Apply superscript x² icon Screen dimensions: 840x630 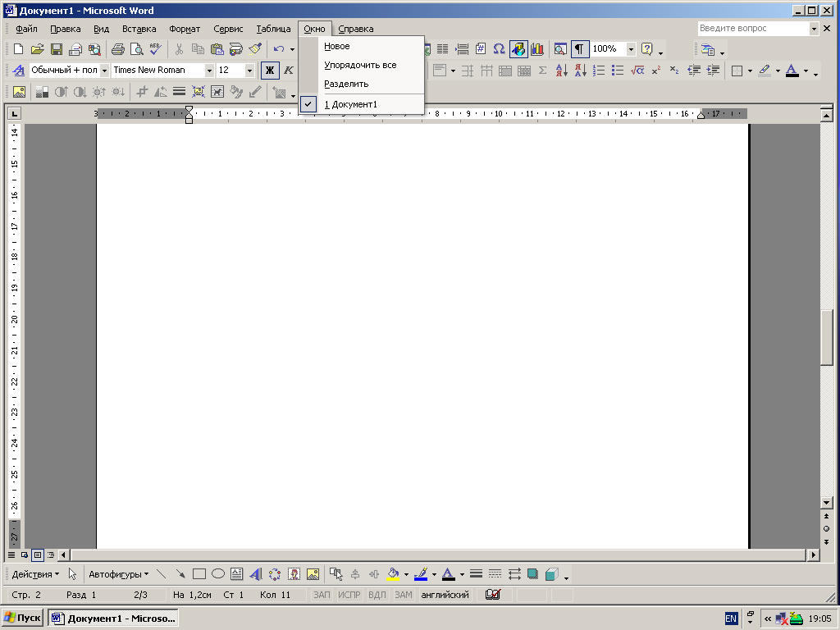click(656, 71)
